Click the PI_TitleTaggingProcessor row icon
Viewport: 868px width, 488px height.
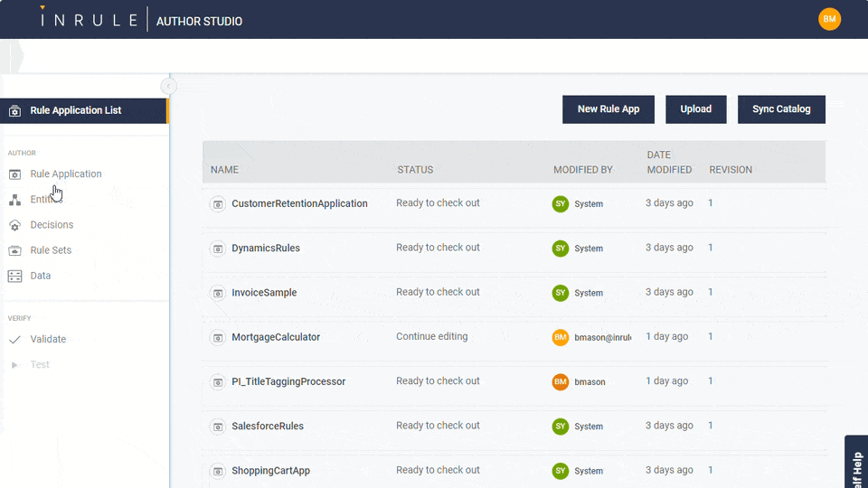click(218, 382)
